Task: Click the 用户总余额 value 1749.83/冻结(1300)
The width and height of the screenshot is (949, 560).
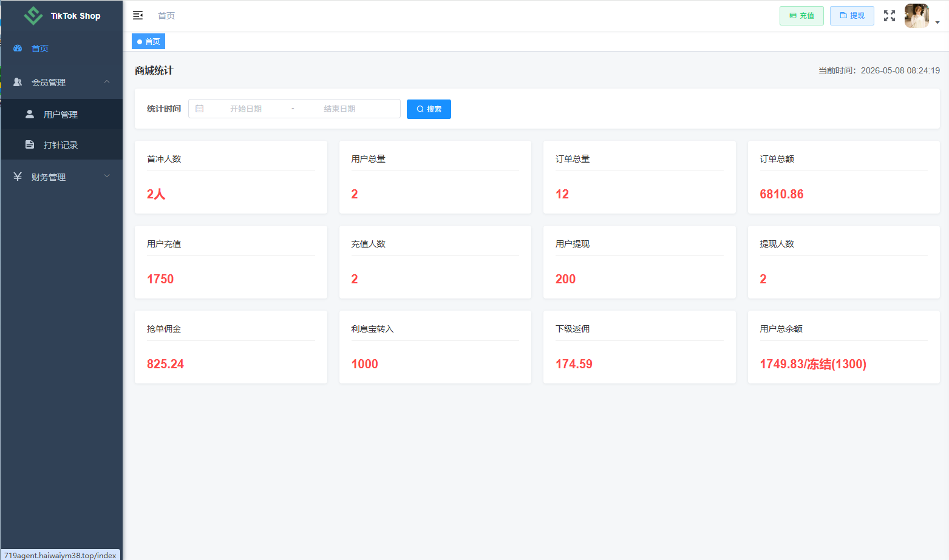Action: click(x=813, y=364)
